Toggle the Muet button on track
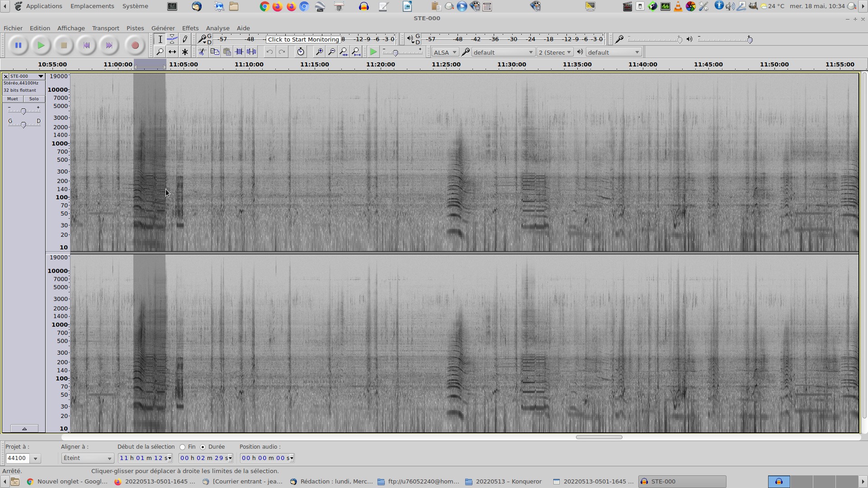 coord(13,99)
